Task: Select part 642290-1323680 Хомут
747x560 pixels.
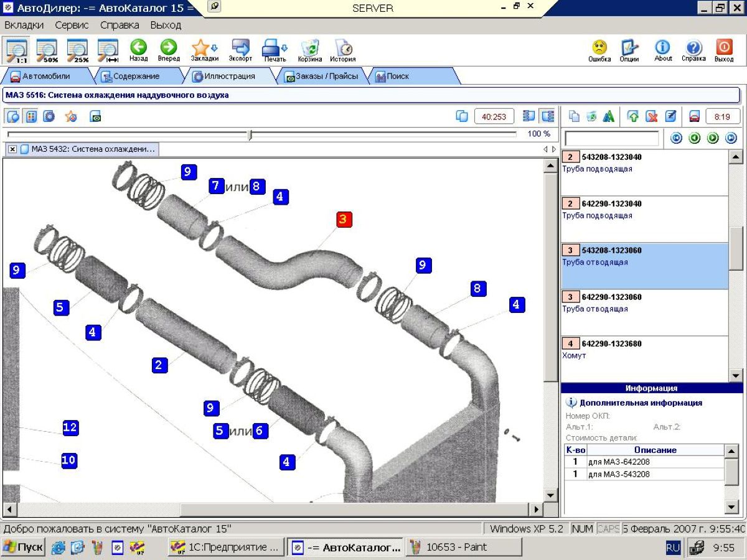Action: (x=644, y=359)
